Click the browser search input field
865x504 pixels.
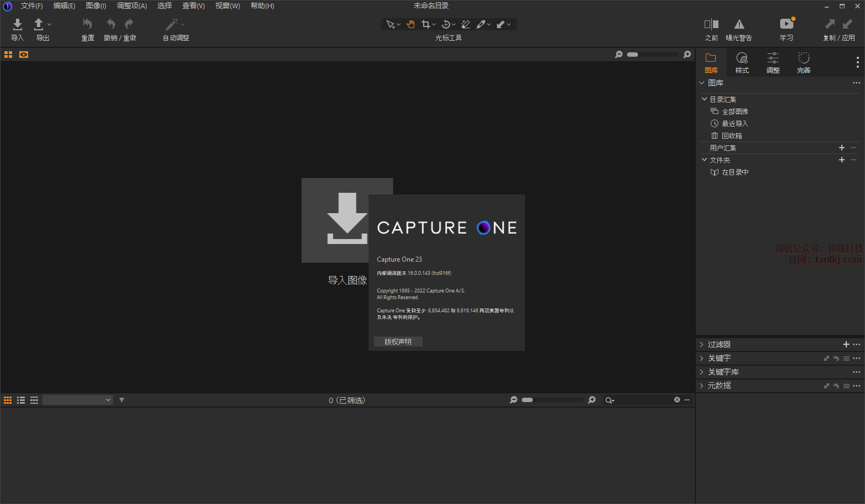643,400
